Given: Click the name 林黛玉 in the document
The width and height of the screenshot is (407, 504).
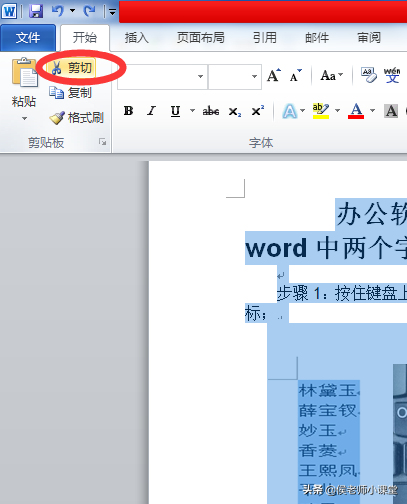Looking at the screenshot, I should pos(328,390).
